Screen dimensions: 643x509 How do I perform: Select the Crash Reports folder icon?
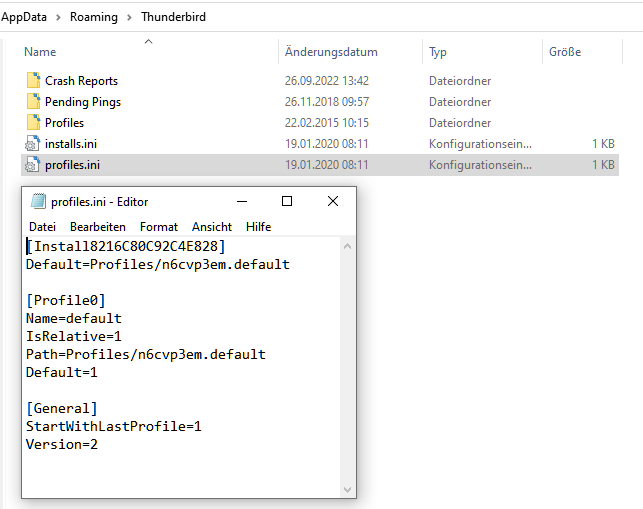point(33,80)
